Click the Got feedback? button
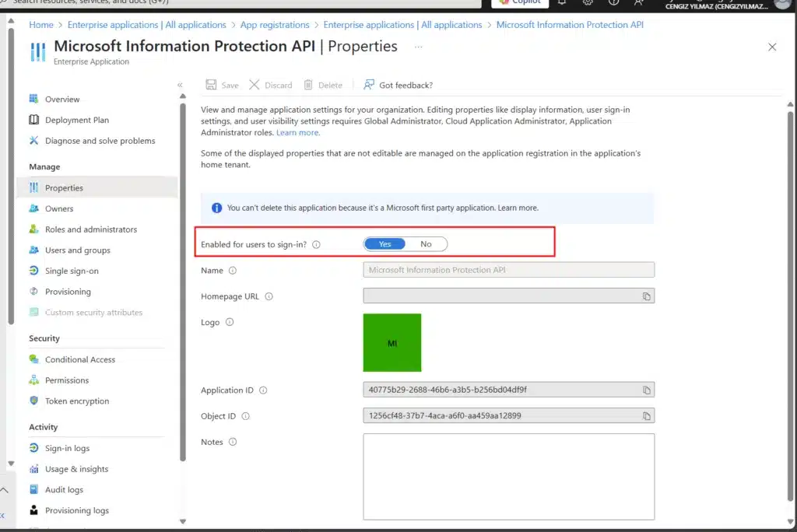The height and width of the screenshot is (532, 797). tap(398, 85)
